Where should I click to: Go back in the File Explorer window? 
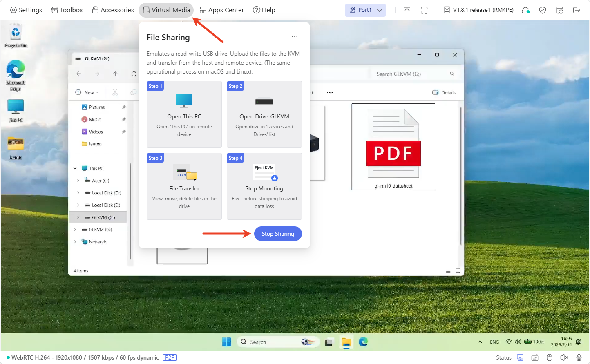point(79,74)
